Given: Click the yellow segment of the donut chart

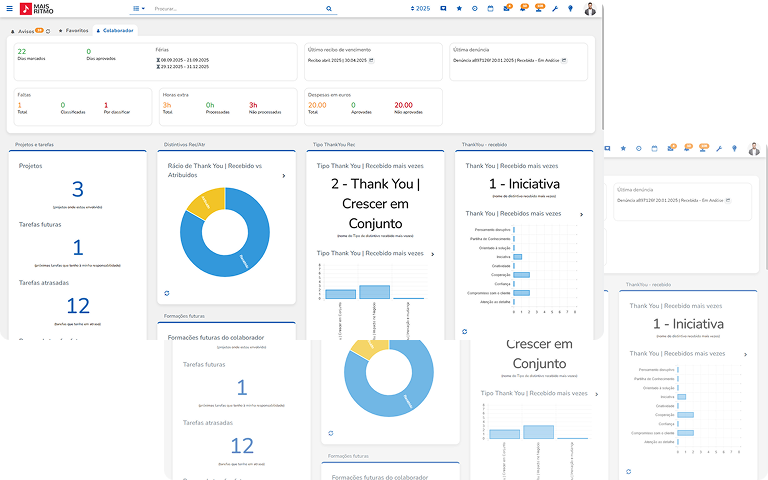Looking at the screenshot, I should pos(210,203).
